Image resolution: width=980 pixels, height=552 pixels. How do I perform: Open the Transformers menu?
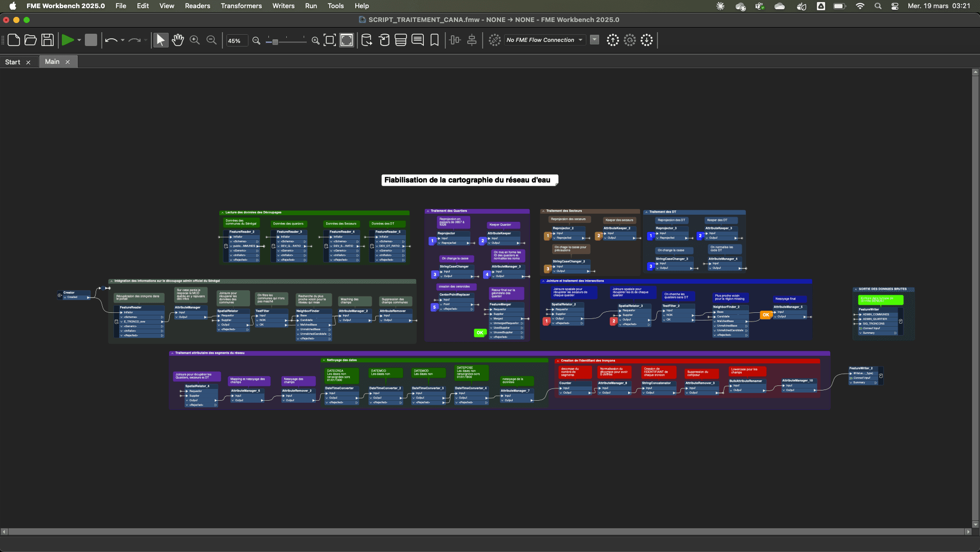tap(241, 6)
